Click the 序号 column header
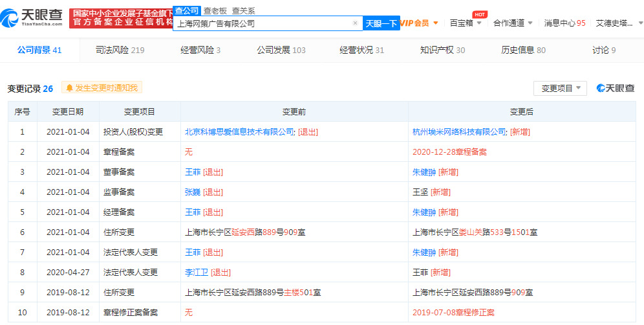Screen dimensions: 644x325 point(22,112)
